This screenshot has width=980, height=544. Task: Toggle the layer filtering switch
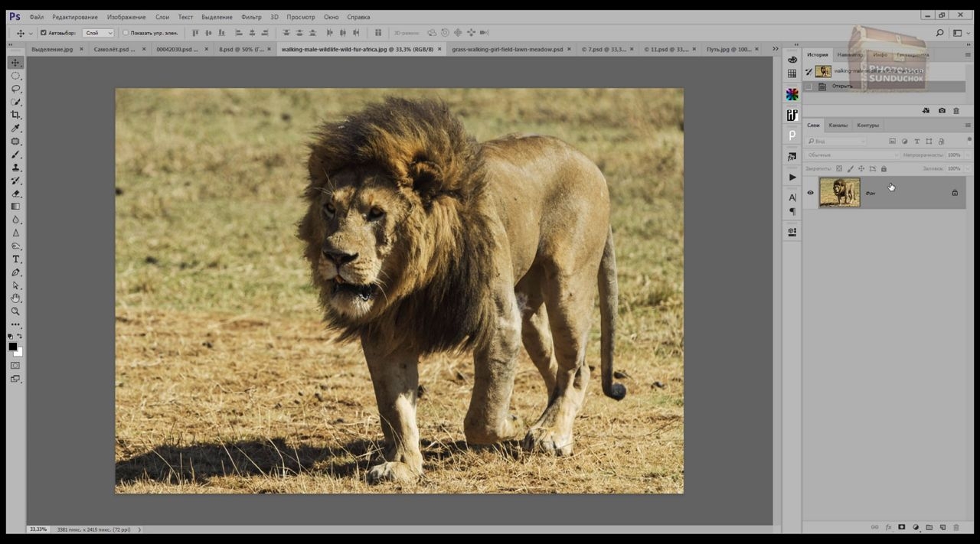pos(969,140)
